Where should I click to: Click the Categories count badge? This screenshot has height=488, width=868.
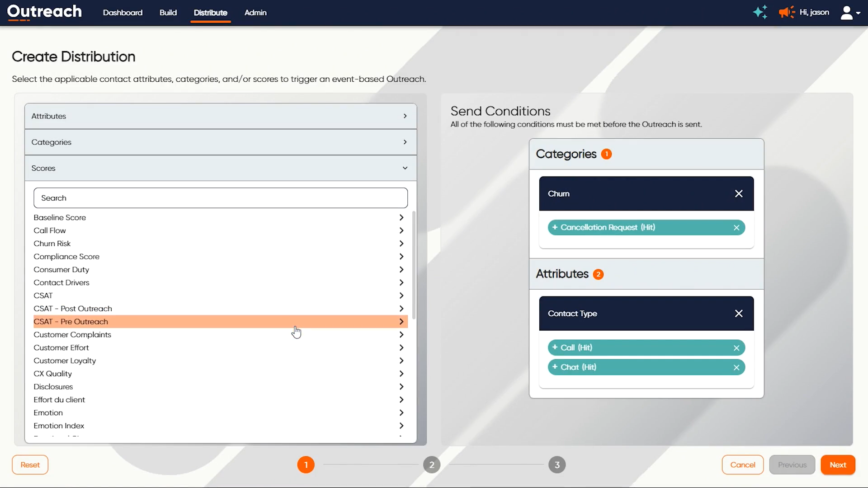[x=606, y=154]
